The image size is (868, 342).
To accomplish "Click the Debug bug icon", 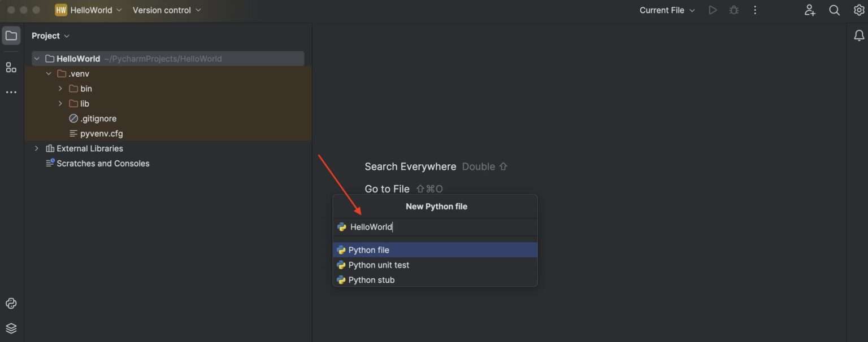I will (x=734, y=10).
